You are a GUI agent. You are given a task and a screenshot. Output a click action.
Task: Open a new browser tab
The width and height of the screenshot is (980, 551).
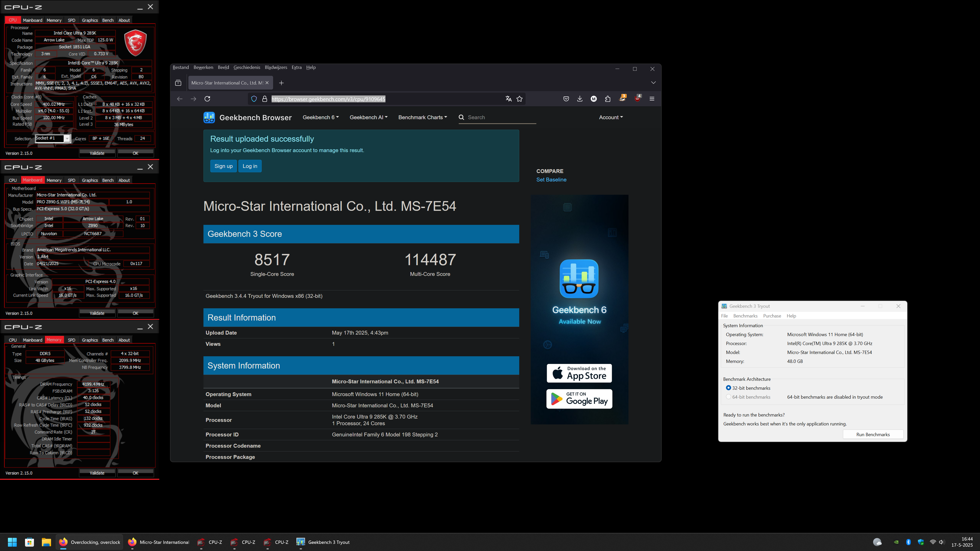click(282, 83)
